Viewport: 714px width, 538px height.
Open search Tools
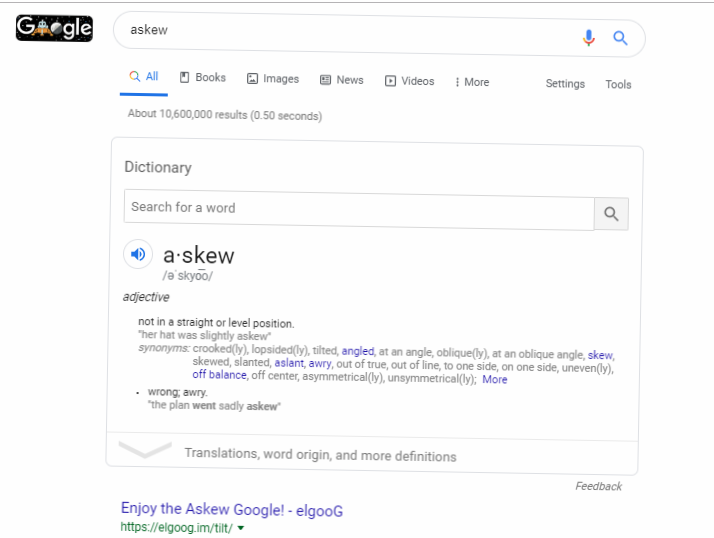[618, 85]
